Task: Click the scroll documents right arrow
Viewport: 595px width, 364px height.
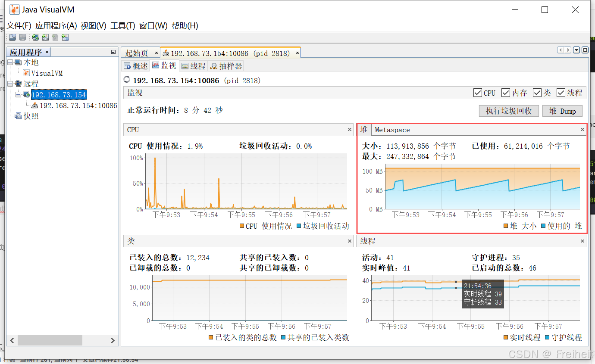Action: (568, 50)
